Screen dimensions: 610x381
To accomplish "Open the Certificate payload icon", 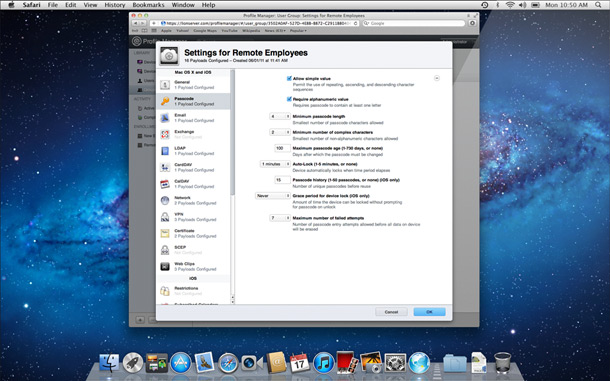I will click(x=165, y=234).
